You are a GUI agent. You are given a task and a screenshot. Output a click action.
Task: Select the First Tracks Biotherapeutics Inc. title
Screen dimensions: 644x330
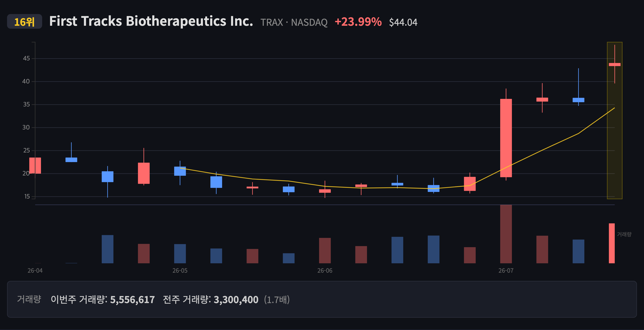click(x=151, y=21)
